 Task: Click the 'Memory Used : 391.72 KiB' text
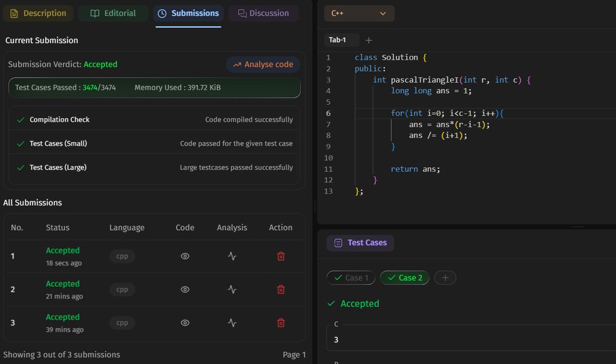[x=178, y=88]
